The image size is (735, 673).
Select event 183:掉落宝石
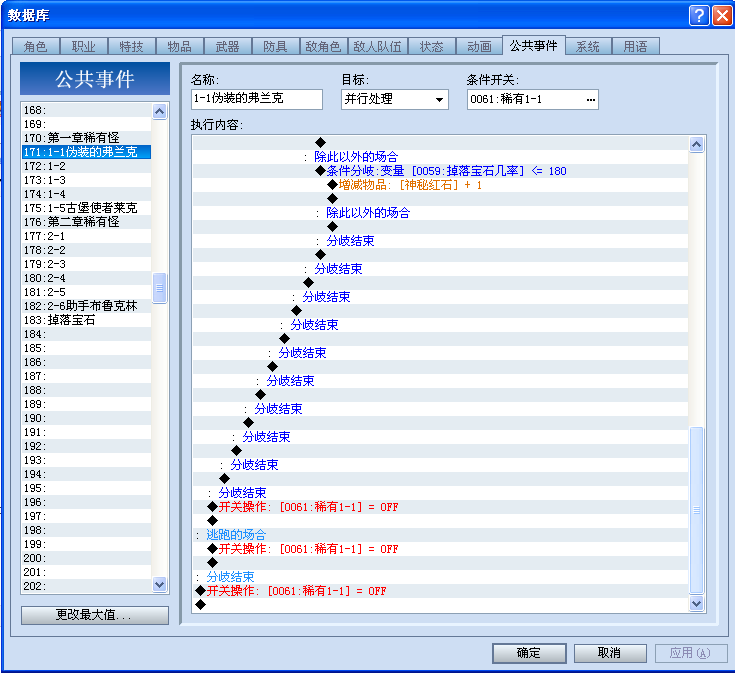tap(86, 320)
